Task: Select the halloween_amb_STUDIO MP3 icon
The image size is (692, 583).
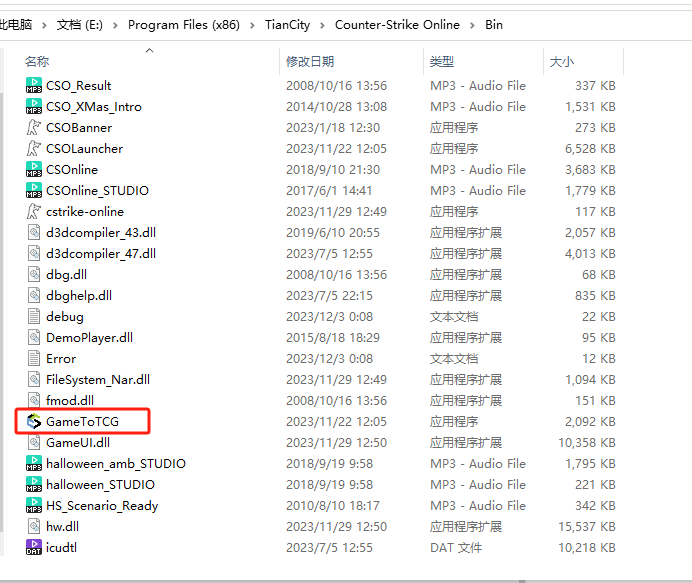Action: [x=34, y=463]
